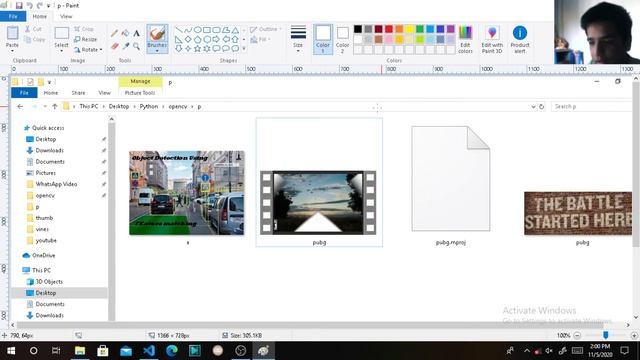Select the Eraser tool
Screen dimensions: 640x360
(115, 47)
